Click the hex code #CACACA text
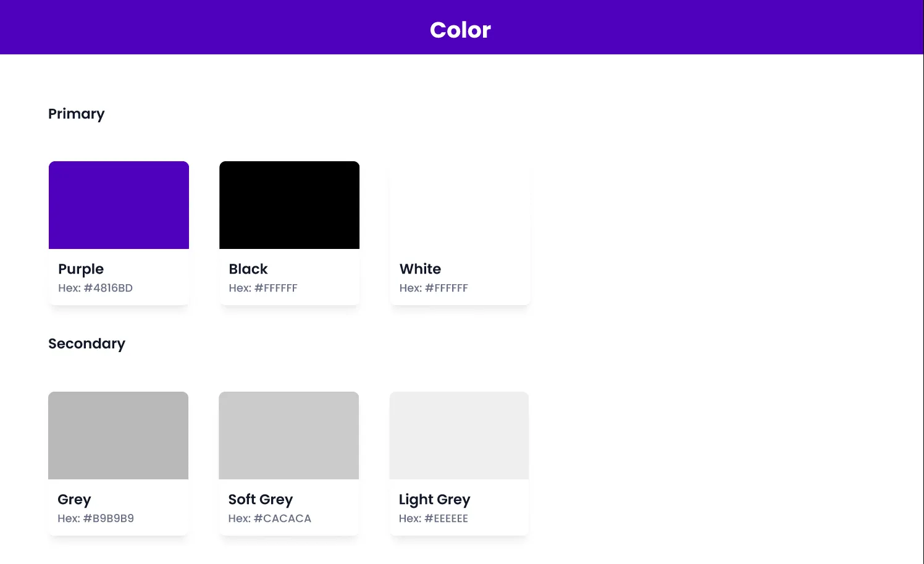This screenshot has width=924, height=564. tap(269, 518)
